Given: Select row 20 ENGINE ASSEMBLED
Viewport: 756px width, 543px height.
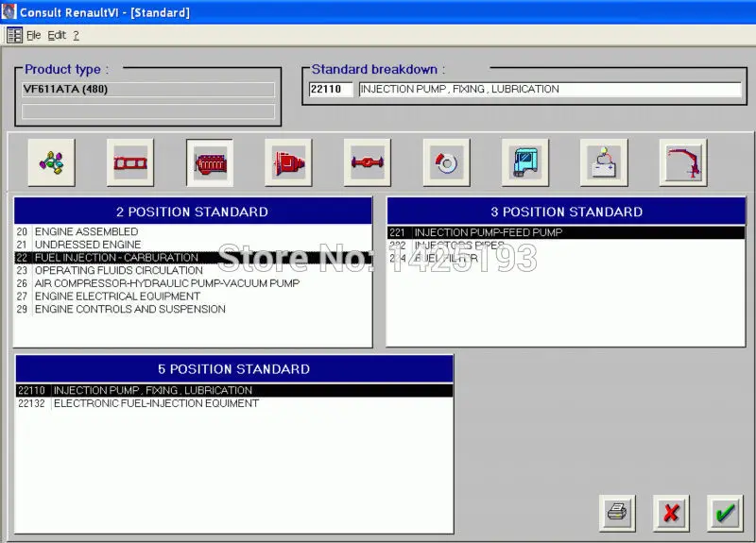Looking at the screenshot, I should coord(193,231).
